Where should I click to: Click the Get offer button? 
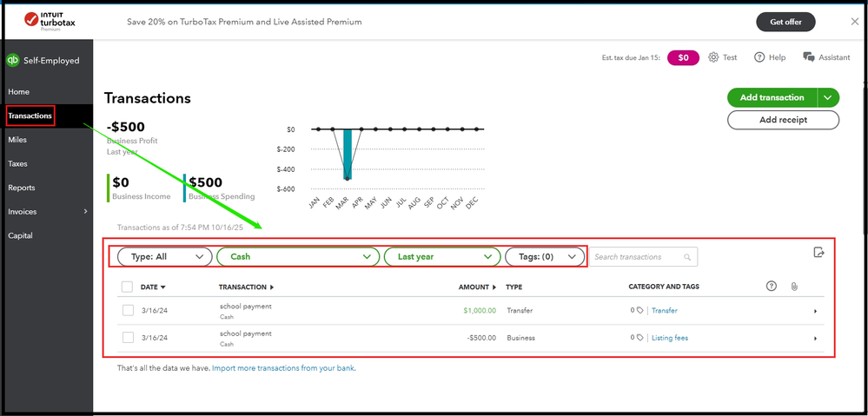pyautogui.click(x=786, y=22)
